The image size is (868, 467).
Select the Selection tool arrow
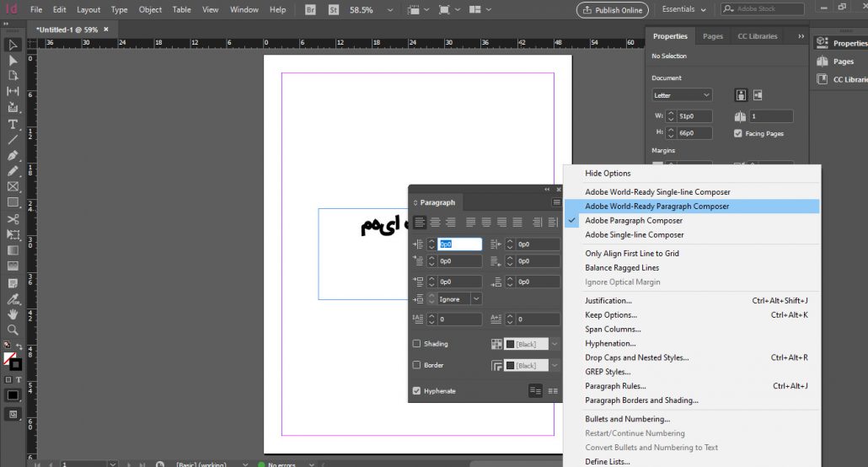click(13, 45)
